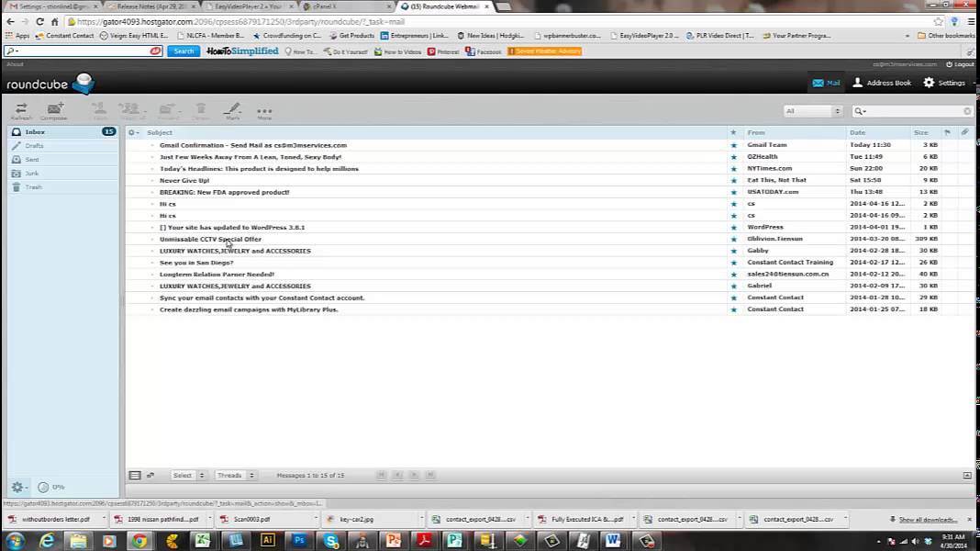The image size is (980, 551).
Task: Open Photoshop from the taskbar
Action: coord(299,540)
